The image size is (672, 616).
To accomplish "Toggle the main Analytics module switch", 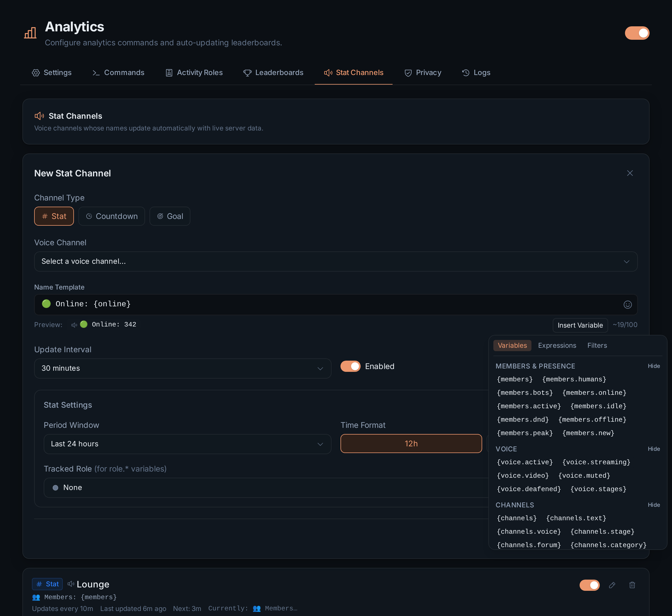I will point(637,33).
